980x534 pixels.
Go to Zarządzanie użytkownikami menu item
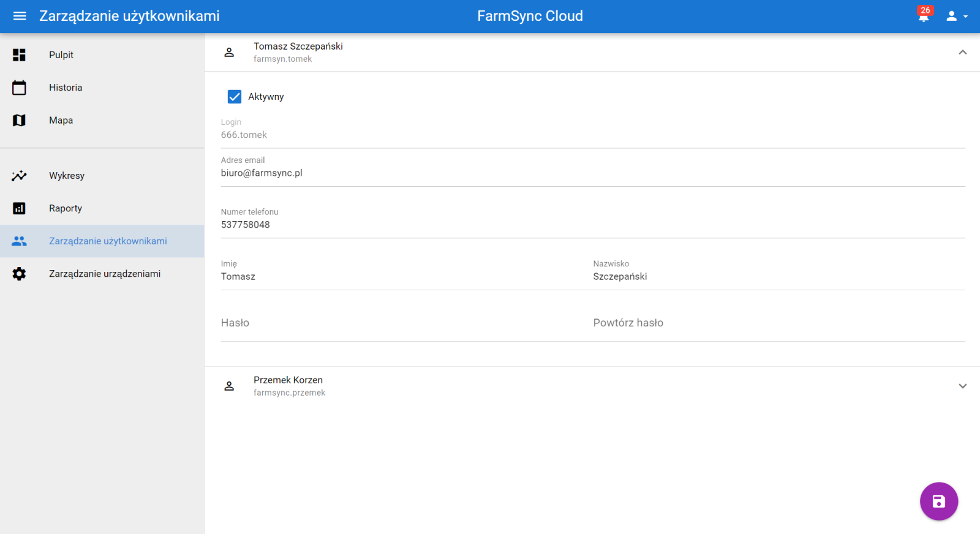108,241
